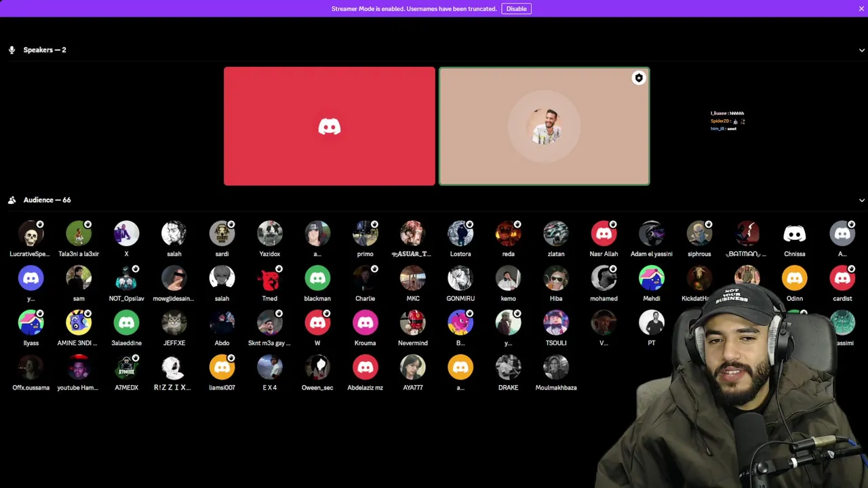The image size is (868, 488).
Task: Open Nevermind's avatar
Action: pyautogui.click(x=413, y=323)
